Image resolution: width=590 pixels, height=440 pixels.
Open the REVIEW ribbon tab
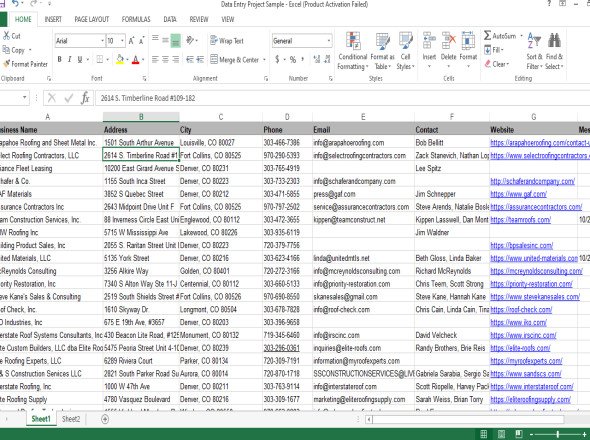[199, 20]
